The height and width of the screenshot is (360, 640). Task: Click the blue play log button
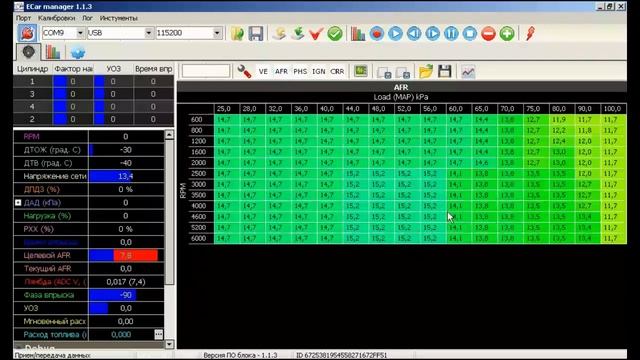point(395,33)
